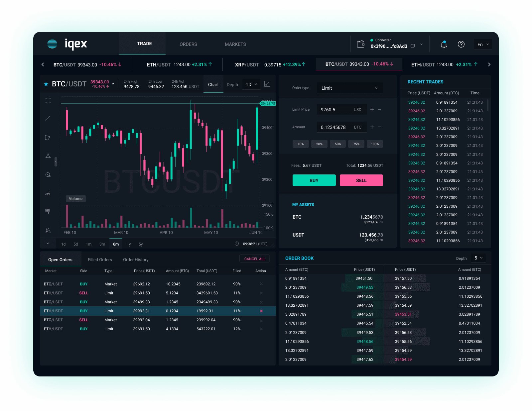This screenshot has height=411, width=532.
Task: Select the 1y chart range
Action: (x=129, y=244)
